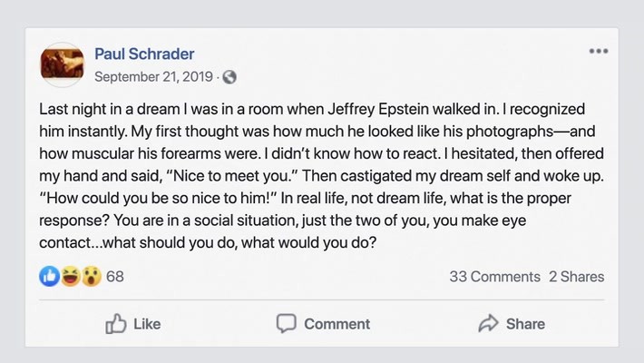Open the post options three-dot menu
This screenshot has height=363, width=644.
598,52
